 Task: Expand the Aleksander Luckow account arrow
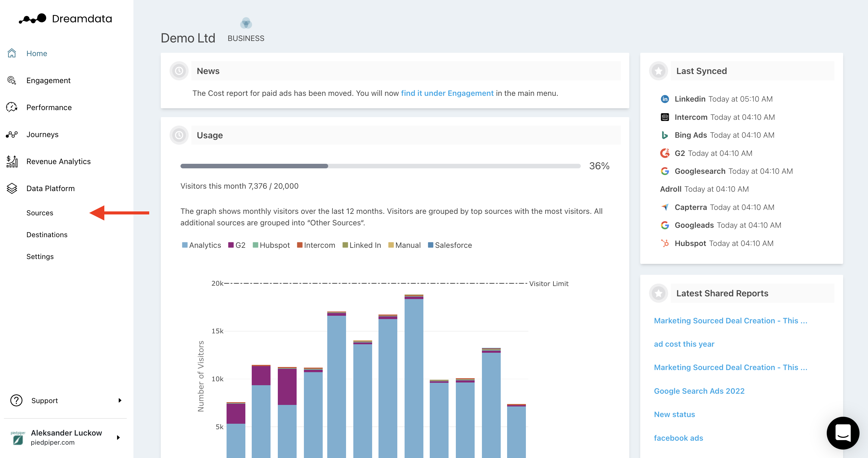pos(118,437)
